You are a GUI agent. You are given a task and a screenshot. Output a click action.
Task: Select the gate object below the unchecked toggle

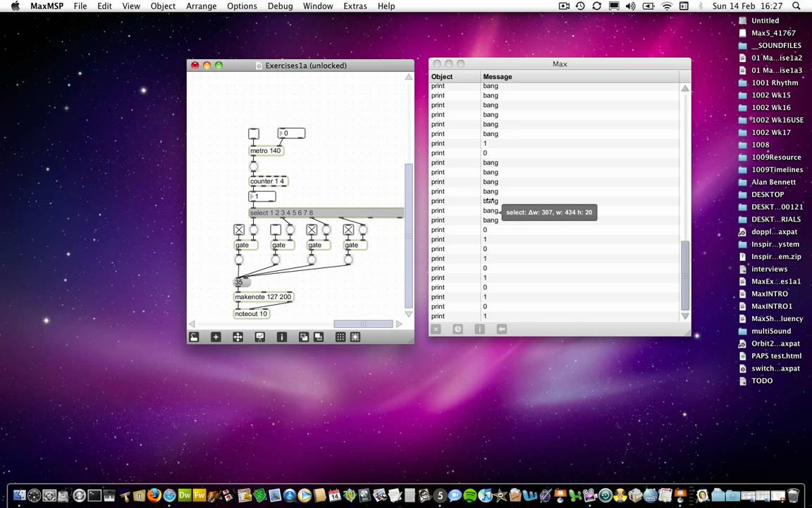coord(282,246)
